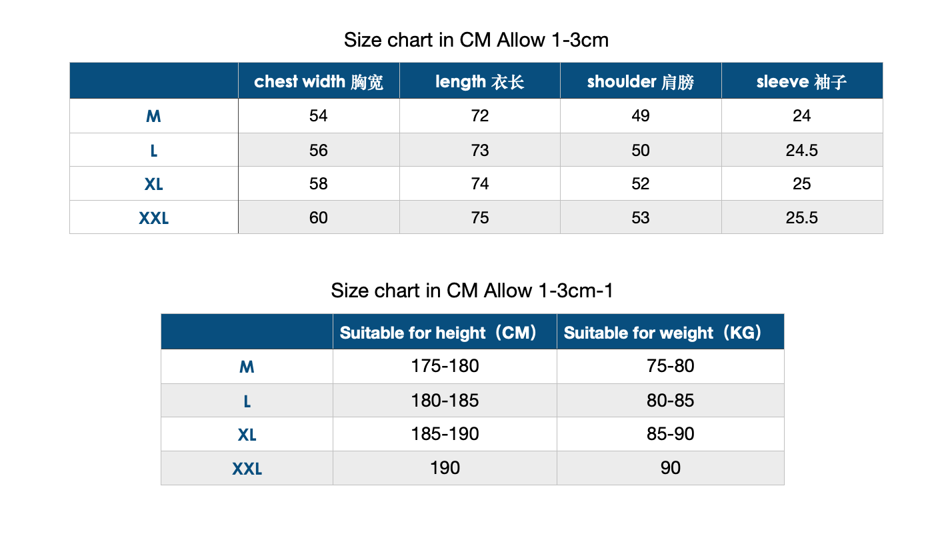Click the sleeve 袖子 column header

point(802,81)
